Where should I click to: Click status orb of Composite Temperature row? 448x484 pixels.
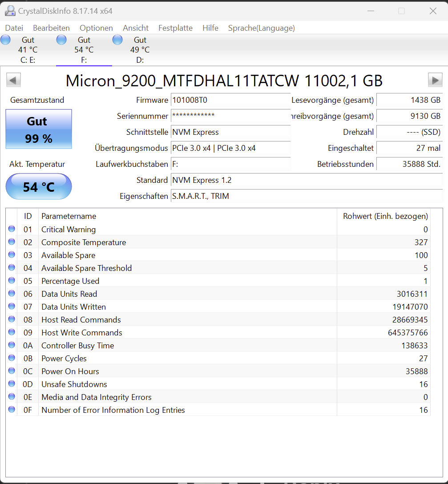coord(12,242)
